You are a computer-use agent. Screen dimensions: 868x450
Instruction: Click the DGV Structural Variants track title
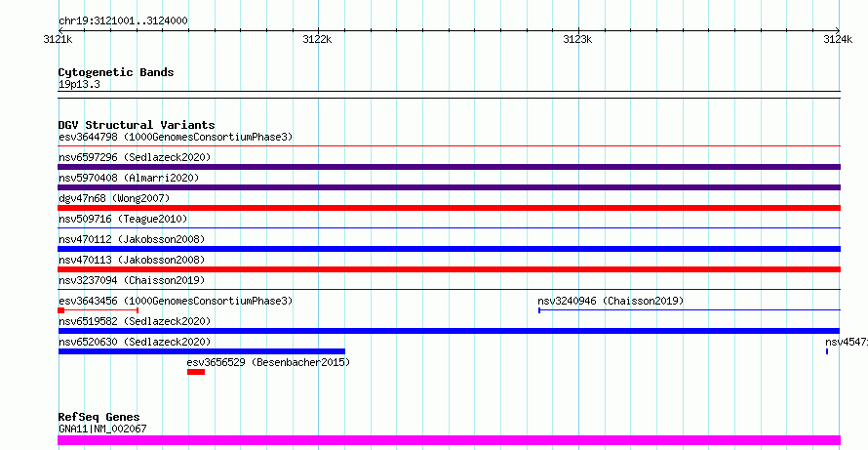click(x=137, y=125)
